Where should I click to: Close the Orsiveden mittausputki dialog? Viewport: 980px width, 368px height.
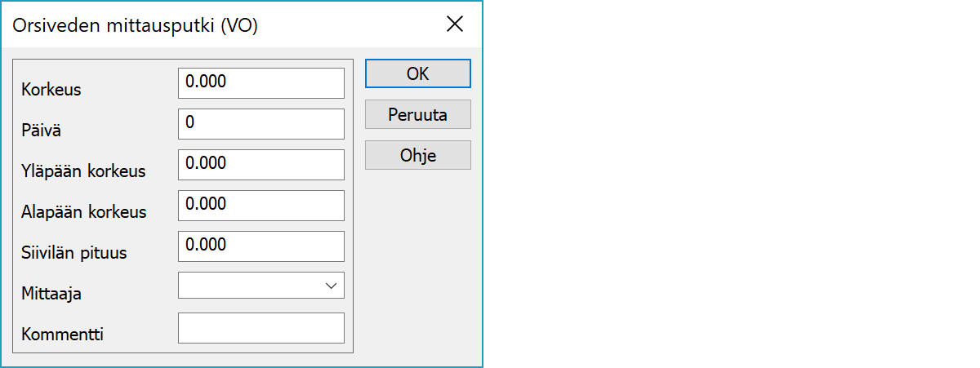click(455, 24)
